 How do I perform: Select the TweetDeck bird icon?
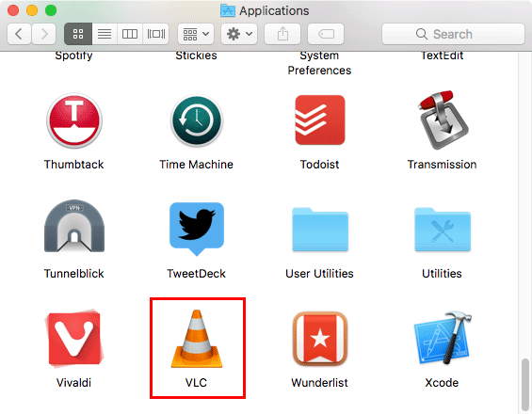pos(197,229)
